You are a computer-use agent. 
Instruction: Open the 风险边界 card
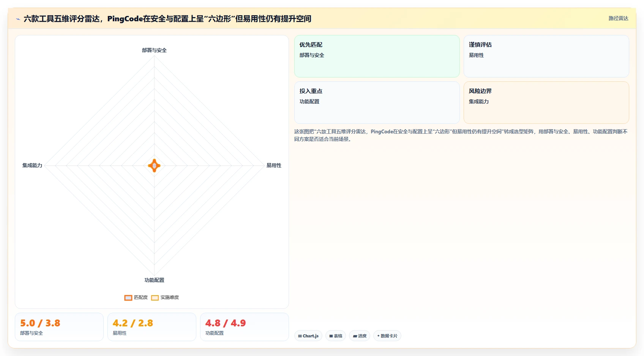(x=546, y=103)
